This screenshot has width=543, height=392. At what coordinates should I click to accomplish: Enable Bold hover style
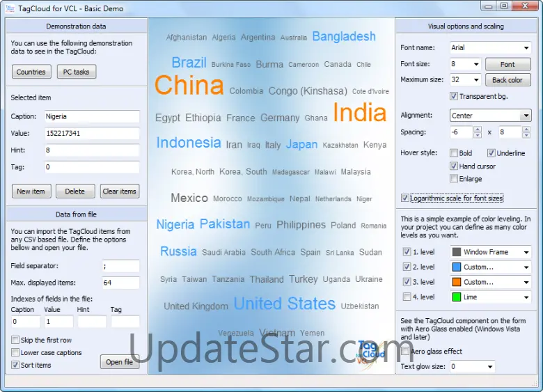point(454,153)
